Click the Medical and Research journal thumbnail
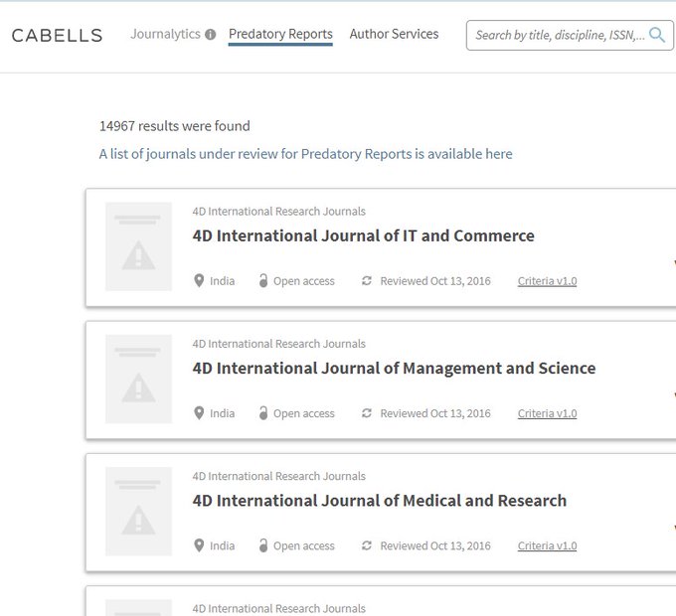The width and height of the screenshot is (676, 616). tap(138, 512)
